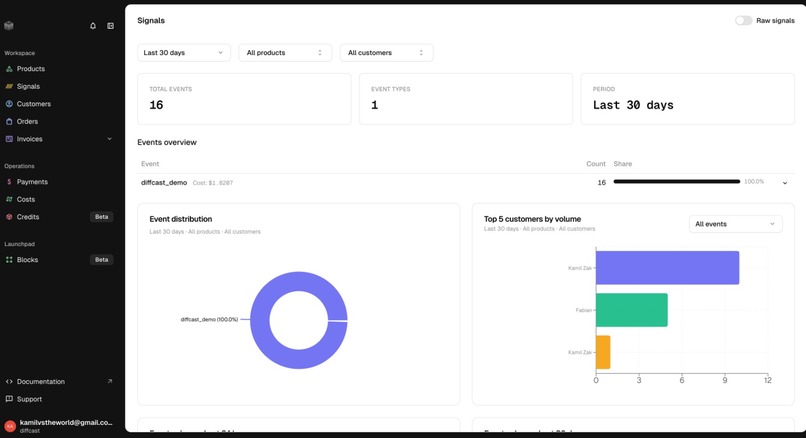Click the user avatar circle
The width and height of the screenshot is (806, 438).
click(x=10, y=426)
